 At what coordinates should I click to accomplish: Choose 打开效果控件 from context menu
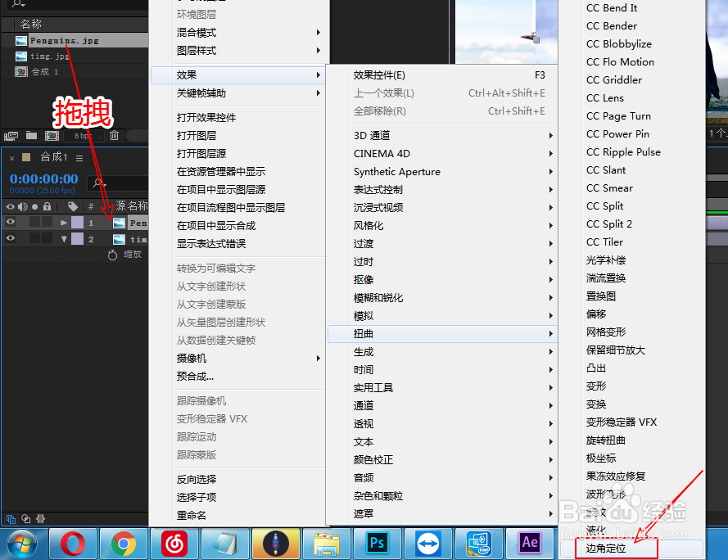pyautogui.click(x=237, y=117)
